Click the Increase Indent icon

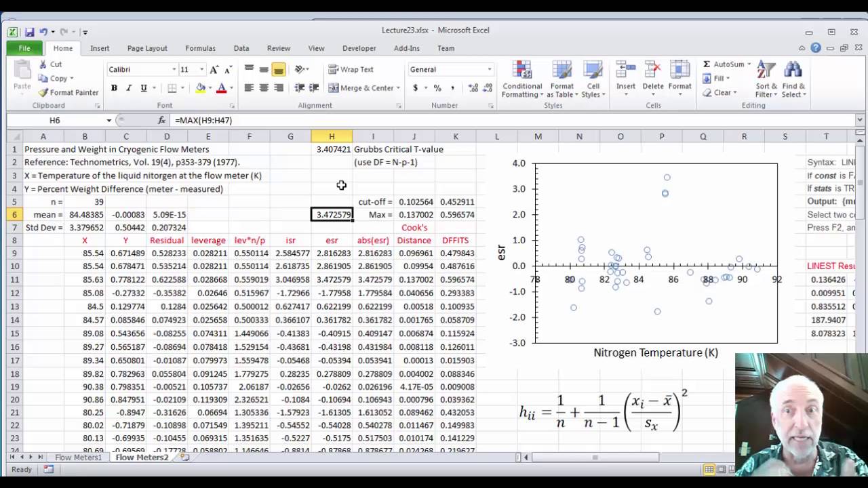(314, 88)
